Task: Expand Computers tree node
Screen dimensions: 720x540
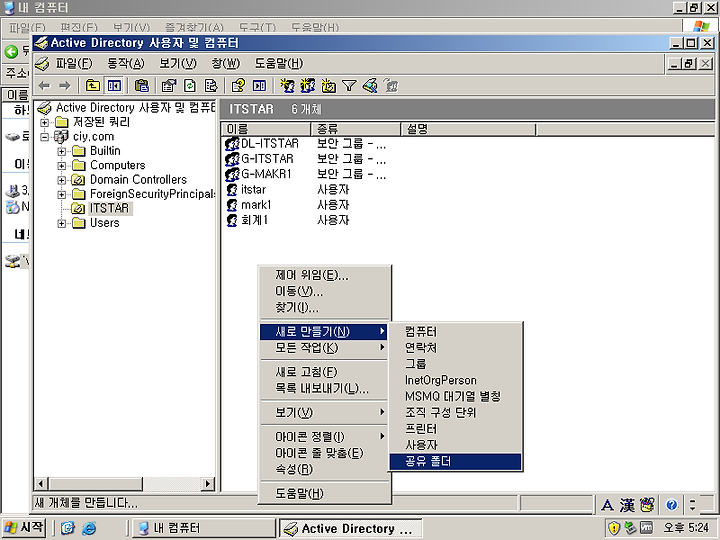Action: [x=62, y=166]
